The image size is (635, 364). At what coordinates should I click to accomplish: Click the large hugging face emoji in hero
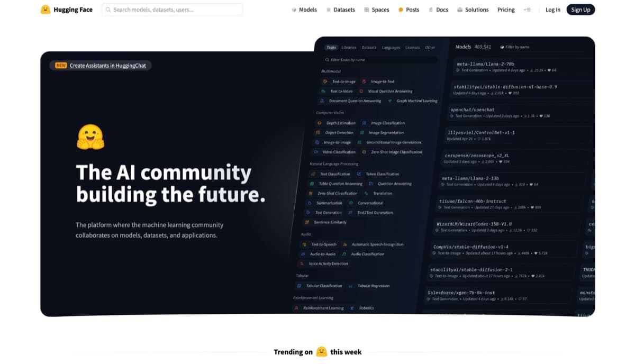click(x=90, y=137)
